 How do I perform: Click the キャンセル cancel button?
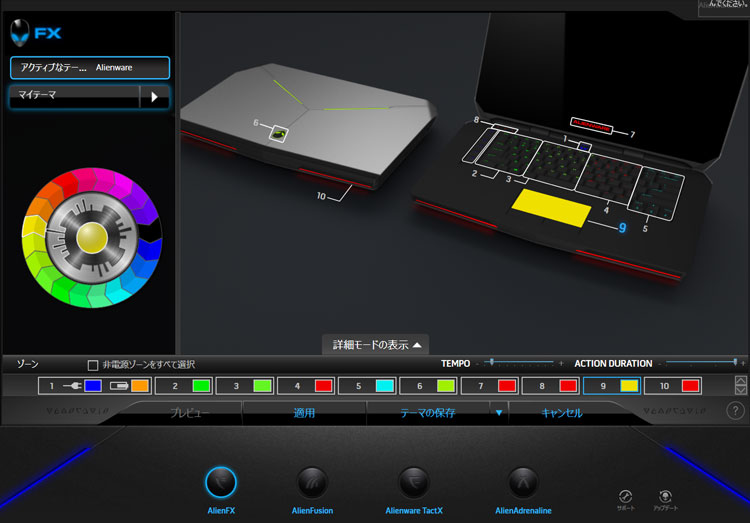(x=561, y=412)
